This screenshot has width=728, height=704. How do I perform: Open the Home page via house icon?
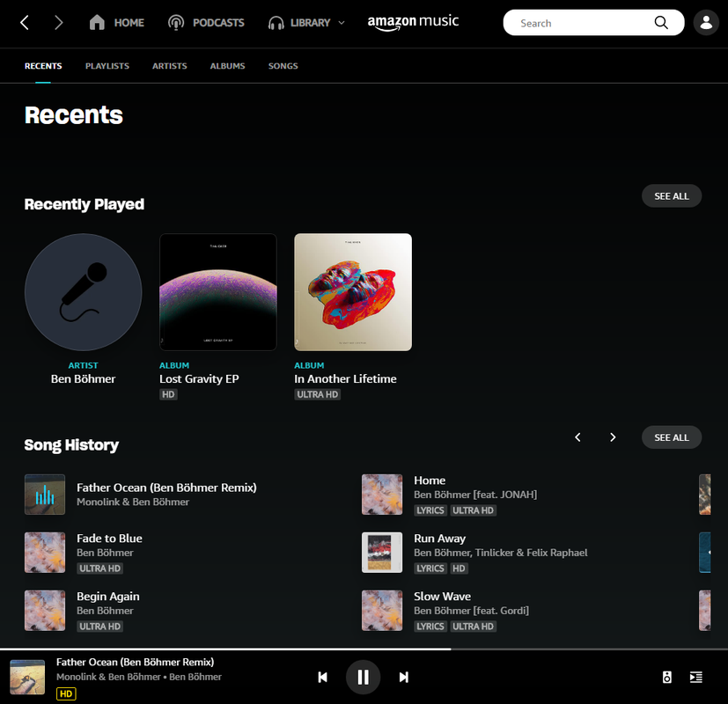97,22
